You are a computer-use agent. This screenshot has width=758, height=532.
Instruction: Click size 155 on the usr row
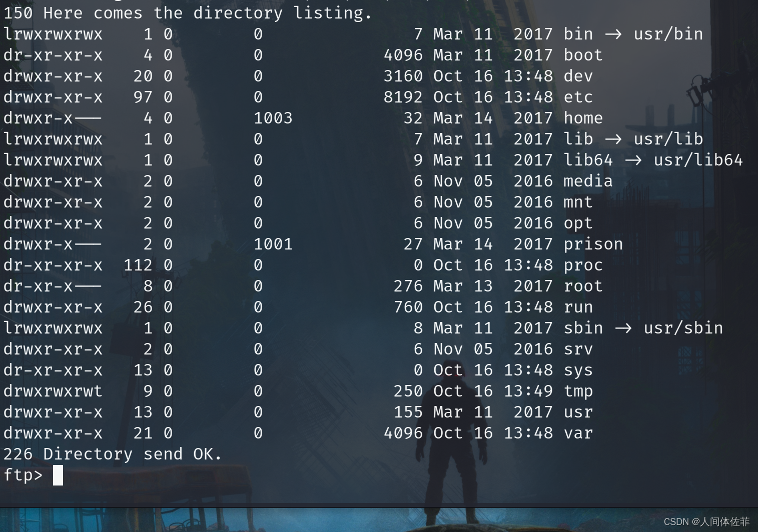408,412
